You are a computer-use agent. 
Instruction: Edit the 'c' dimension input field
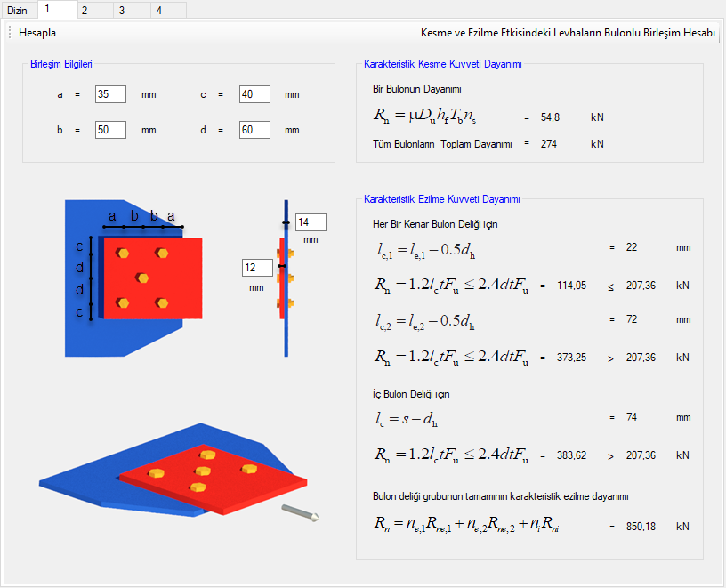pos(254,94)
